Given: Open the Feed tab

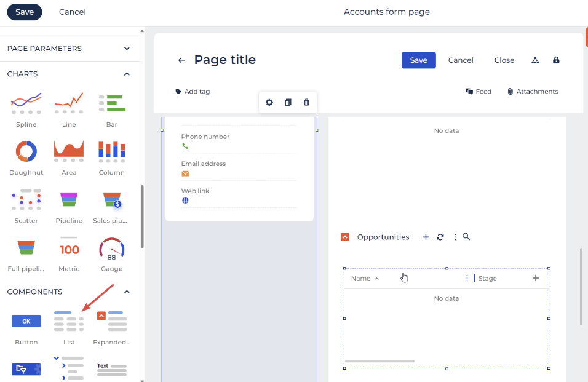Looking at the screenshot, I should tap(479, 92).
